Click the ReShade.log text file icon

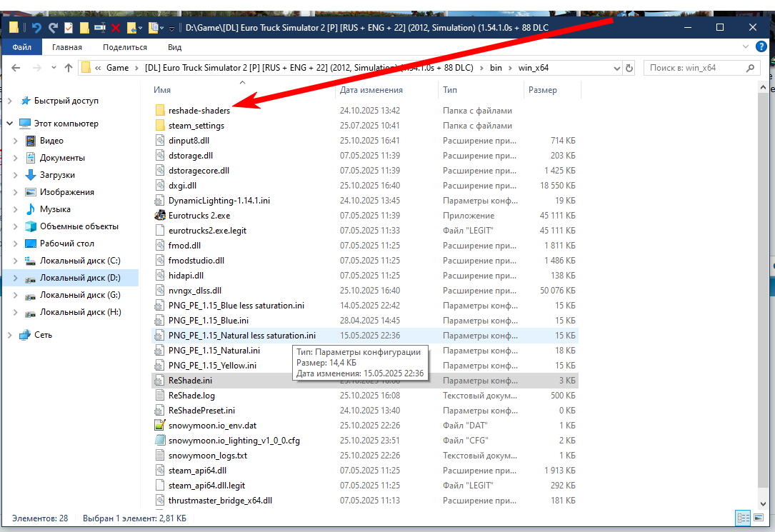point(160,395)
